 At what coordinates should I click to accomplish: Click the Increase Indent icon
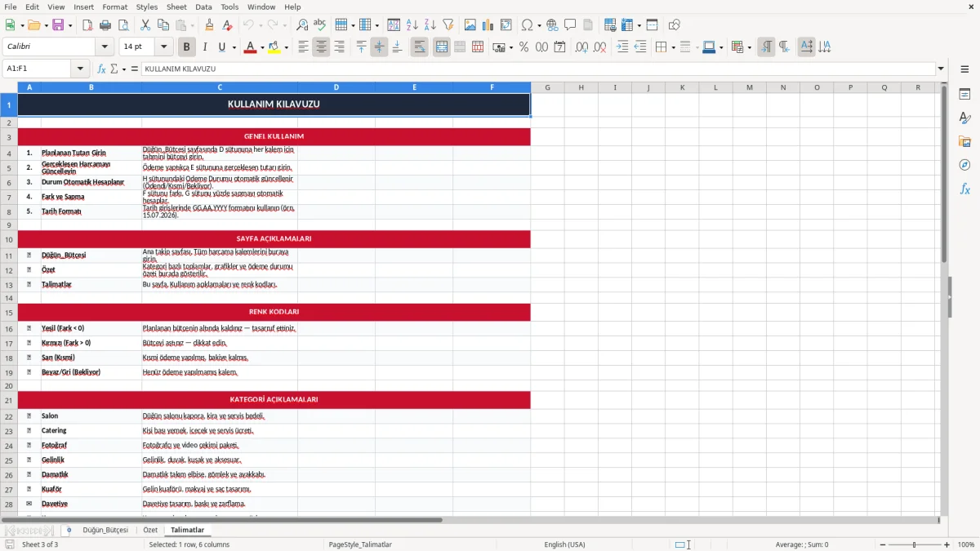pos(622,47)
